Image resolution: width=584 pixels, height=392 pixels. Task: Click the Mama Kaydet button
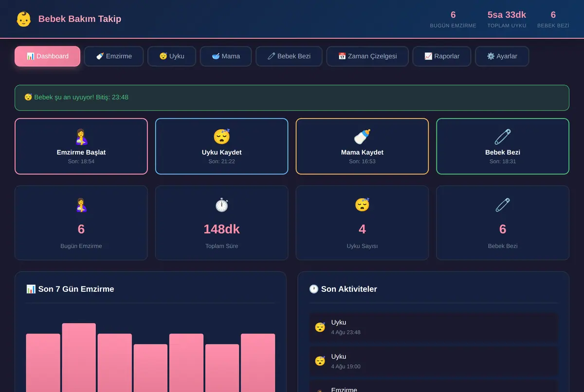[x=362, y=146]
